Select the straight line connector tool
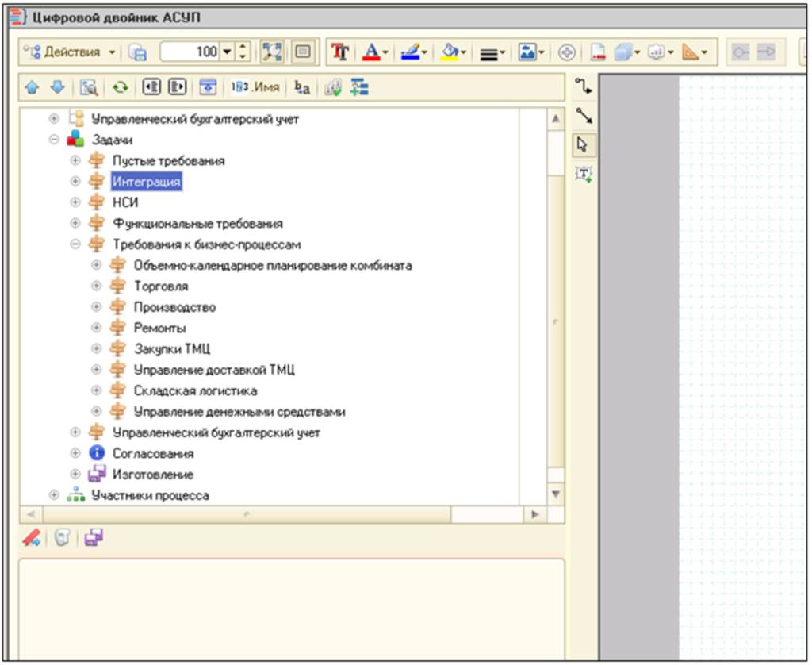Viewport: 812px width, 665px height. coord(584,116)
